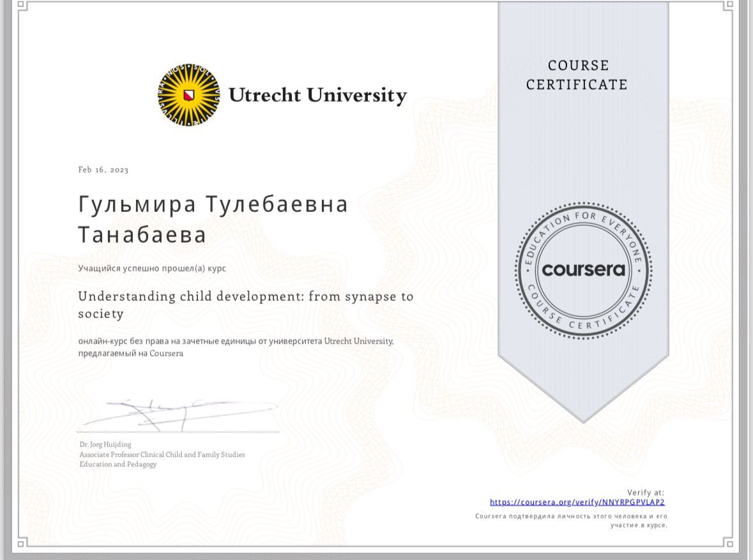
Task: Click the Utrecht University sun logo
Action: (189, 95)
